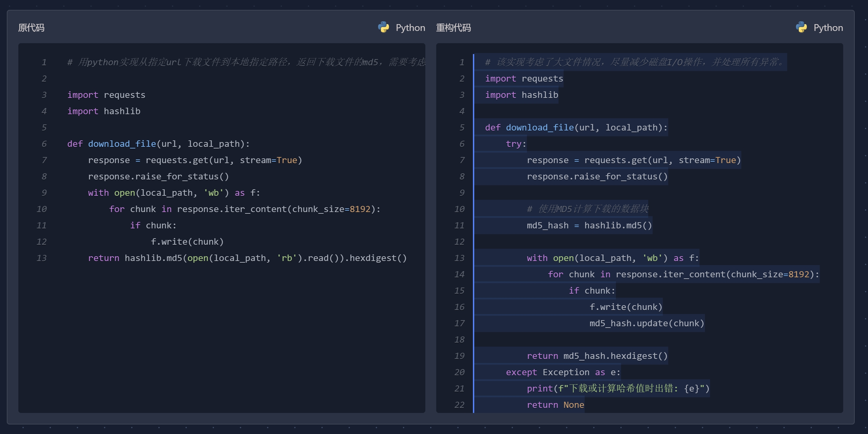Click the 'with open' line in the original code
Image resolution: width=868 pixels, height=434 pixels.
[174, 193]
